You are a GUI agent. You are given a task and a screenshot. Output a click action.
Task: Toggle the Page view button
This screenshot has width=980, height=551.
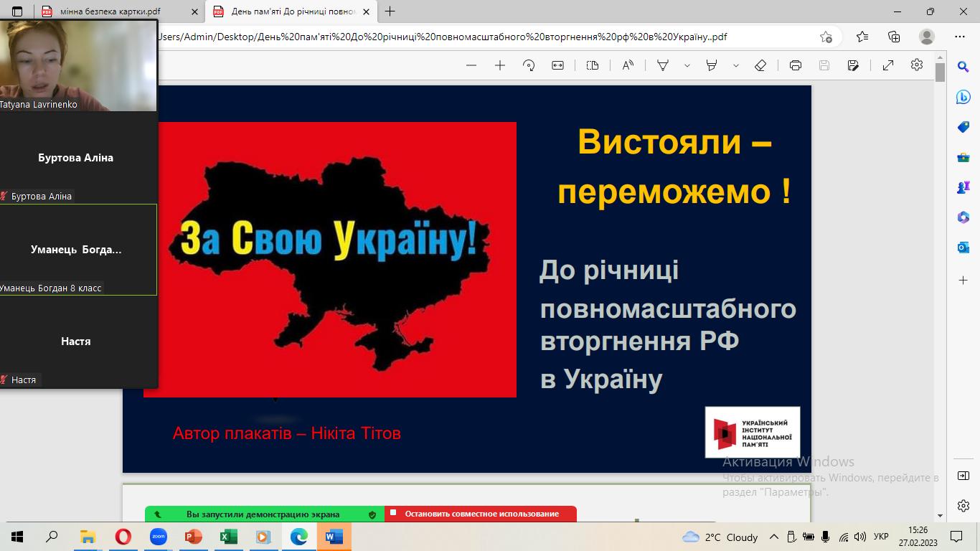click(592, 65)
